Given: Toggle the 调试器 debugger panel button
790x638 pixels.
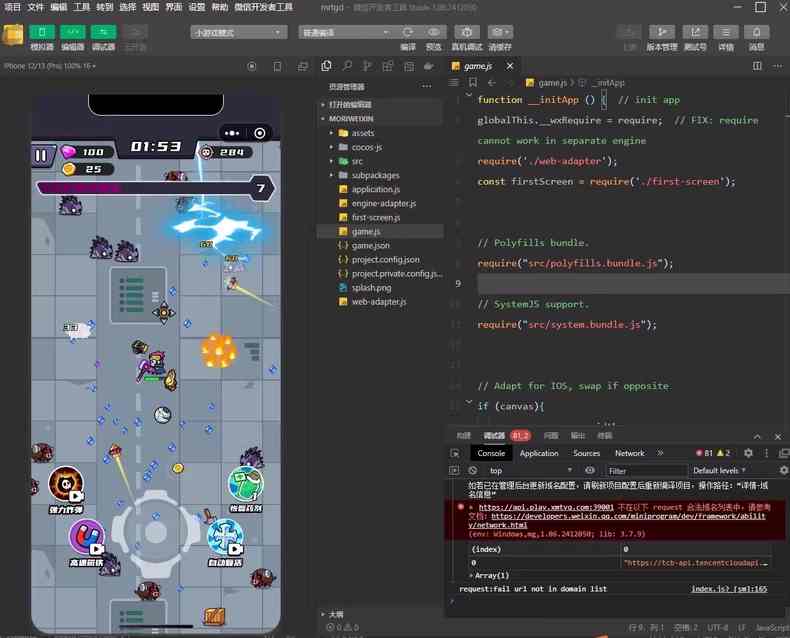Looking at the screenshot, I should (104, 32).
